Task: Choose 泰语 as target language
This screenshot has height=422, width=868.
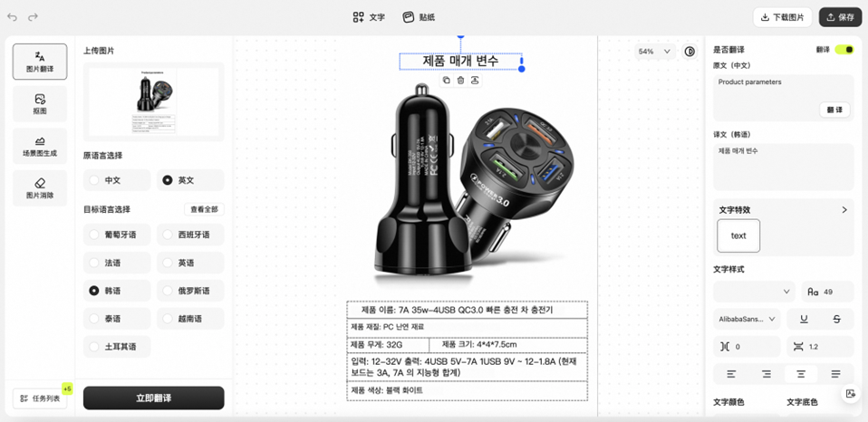Action: (117, 319)
